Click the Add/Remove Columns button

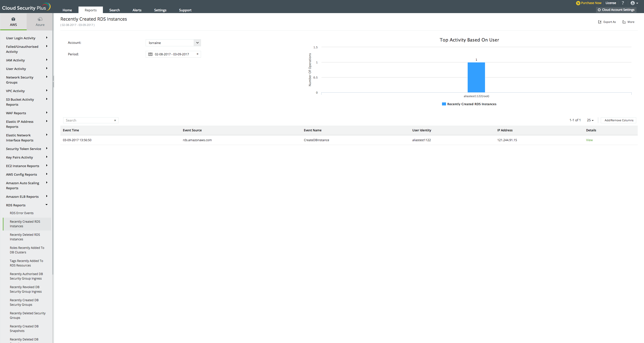[x=619, y=120]
